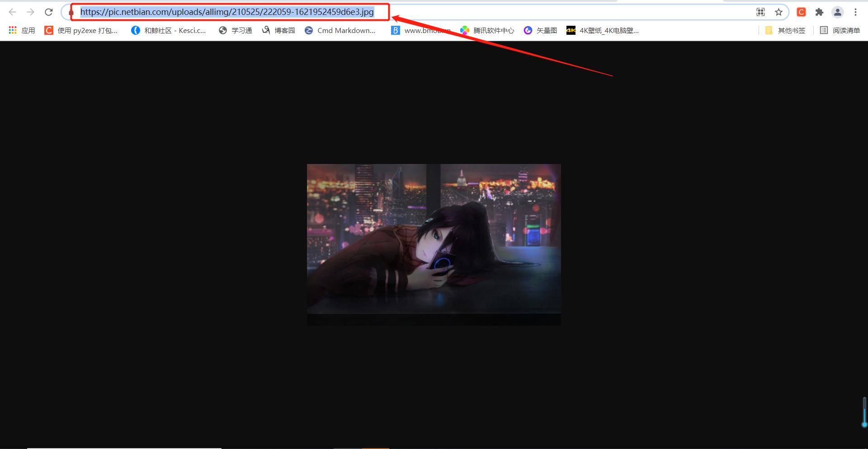The image size is (868, 449).
Task: Open the 阅读清单 reading list
Action: click(x=840, y=30)
